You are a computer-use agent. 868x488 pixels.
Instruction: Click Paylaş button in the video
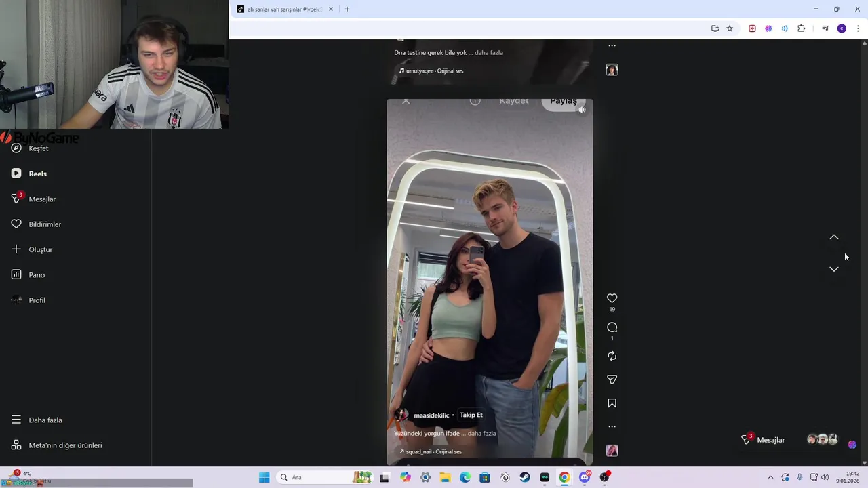coord(564,101)
